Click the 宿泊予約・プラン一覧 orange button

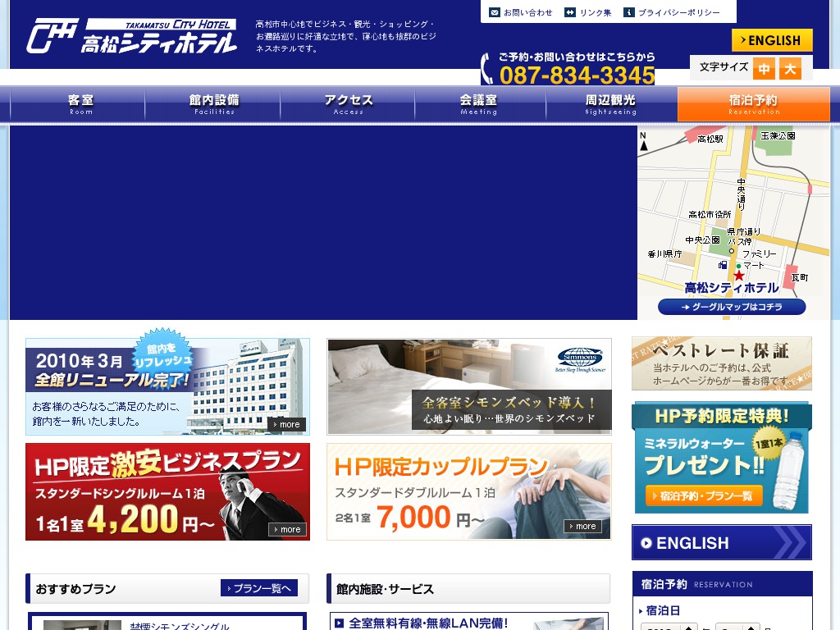[703, 495]
